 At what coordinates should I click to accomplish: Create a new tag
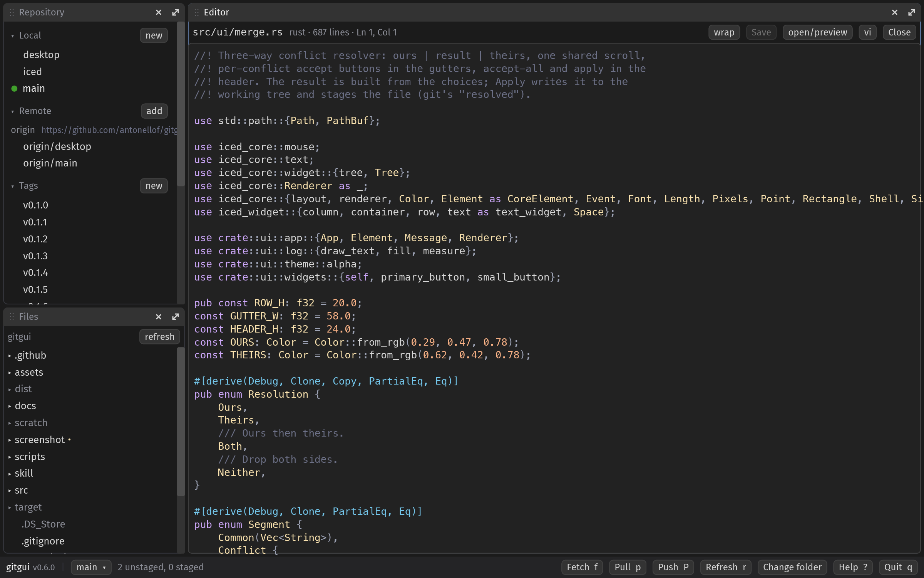154,186
